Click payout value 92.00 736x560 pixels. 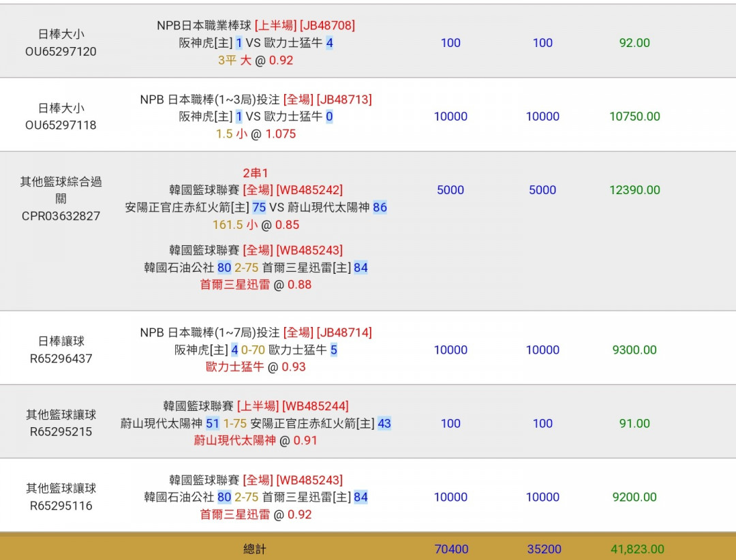pos(634,43)
